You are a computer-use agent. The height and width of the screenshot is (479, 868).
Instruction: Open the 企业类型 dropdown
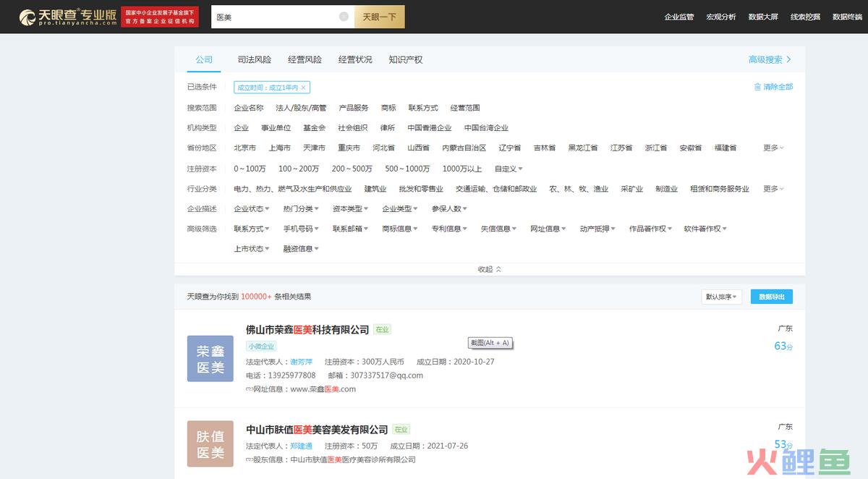[x=399, y=208]
